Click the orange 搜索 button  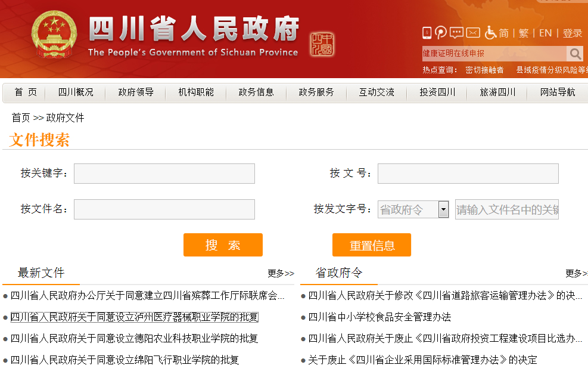[x=223, y=245]
